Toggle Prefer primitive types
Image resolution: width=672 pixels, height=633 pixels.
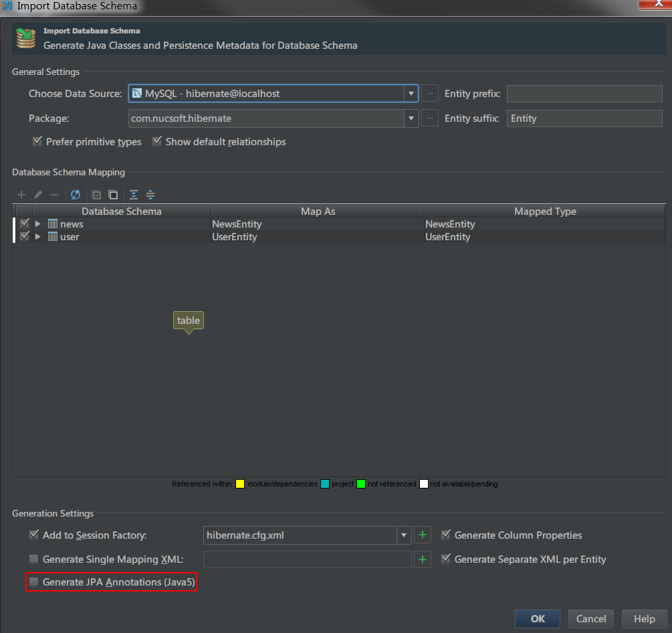[x=37, y=141]
